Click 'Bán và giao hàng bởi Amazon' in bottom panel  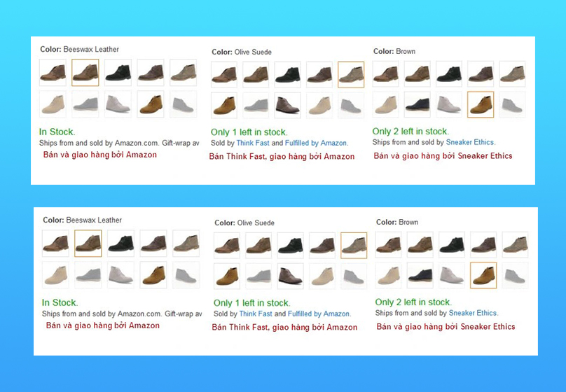point(103,326)
